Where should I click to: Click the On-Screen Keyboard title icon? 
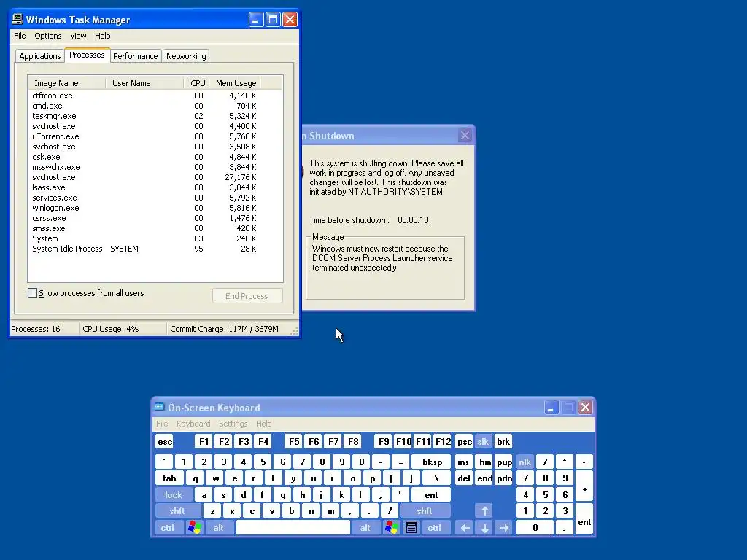point(159,407)
